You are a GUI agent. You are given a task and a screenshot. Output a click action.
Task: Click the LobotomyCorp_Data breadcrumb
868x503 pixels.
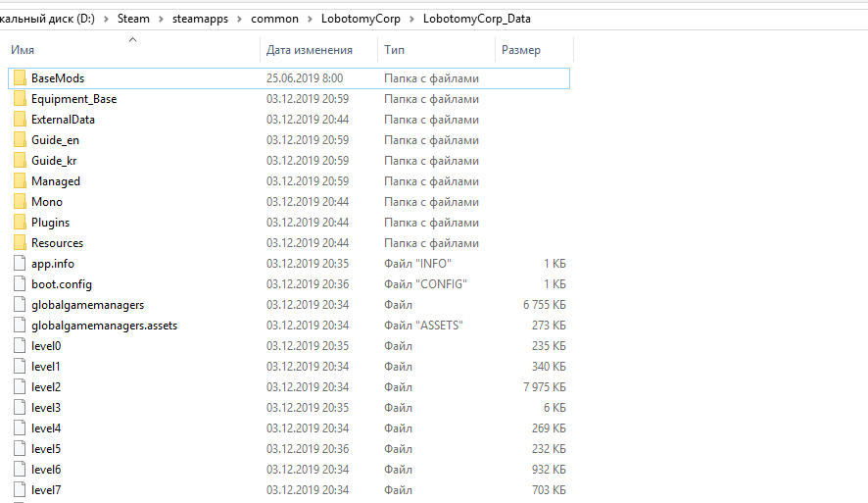[477, 19]
